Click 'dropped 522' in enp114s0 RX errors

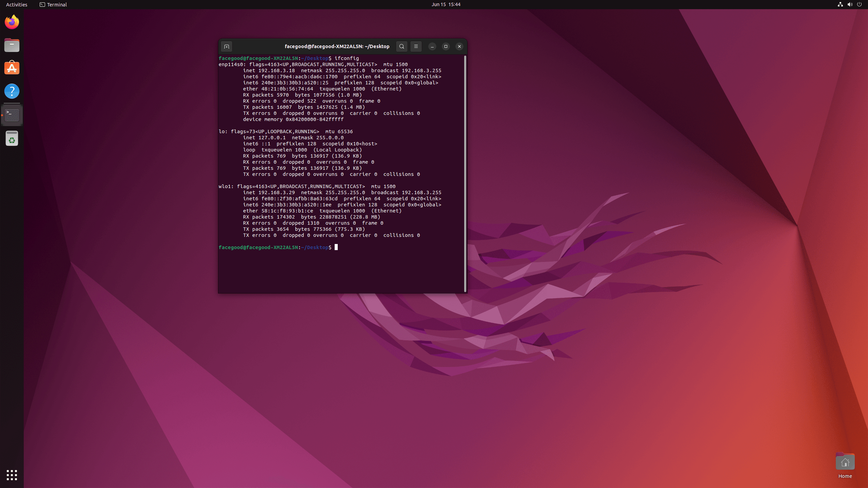click(x=299, y=101)
